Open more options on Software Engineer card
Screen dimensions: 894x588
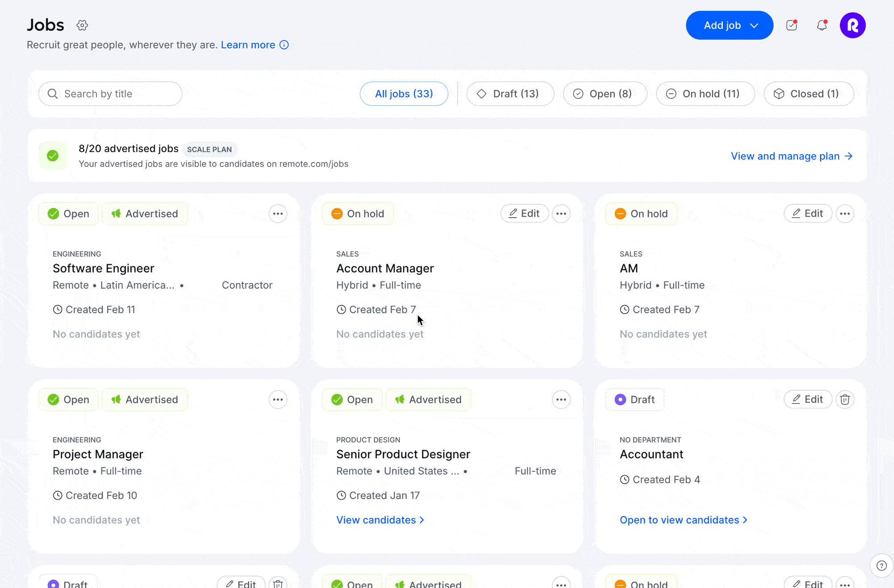point(278,214)
